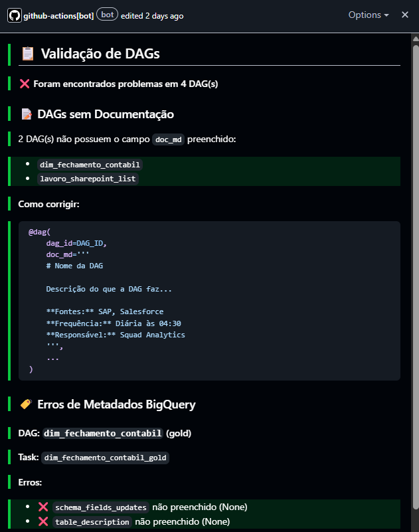
Task: Click the dim_fechamento_contabil_gold task name
Action: point(105,458)
